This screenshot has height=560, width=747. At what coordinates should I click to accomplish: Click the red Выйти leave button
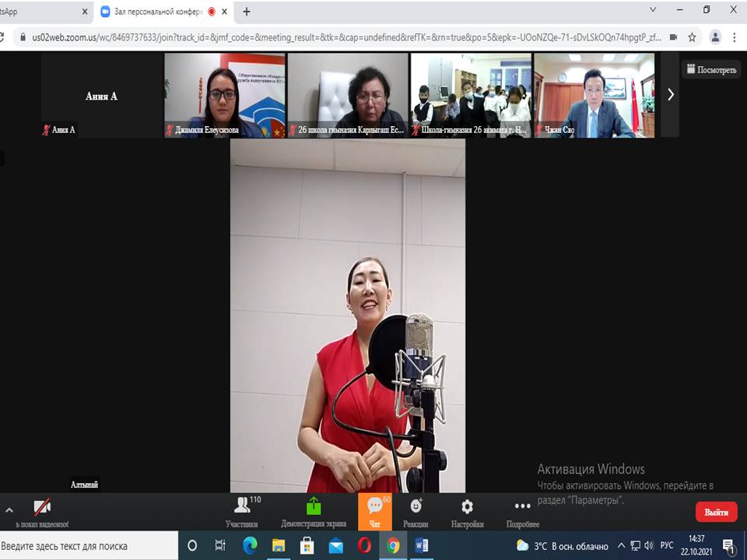coord(717,513)
